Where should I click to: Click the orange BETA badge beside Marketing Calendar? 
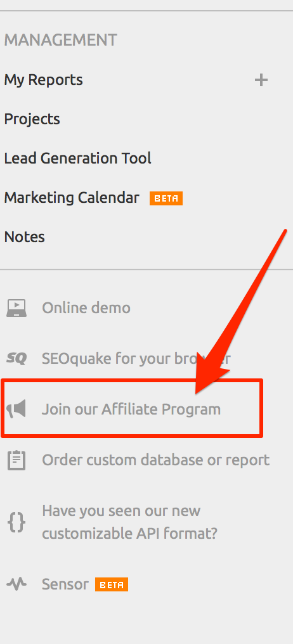166,198
